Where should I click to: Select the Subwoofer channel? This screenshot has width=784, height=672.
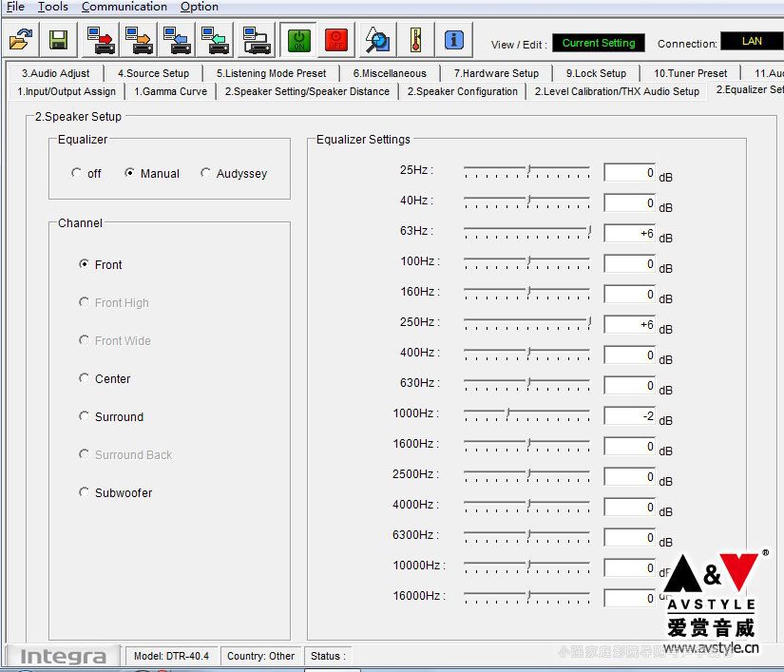point(85,492)
